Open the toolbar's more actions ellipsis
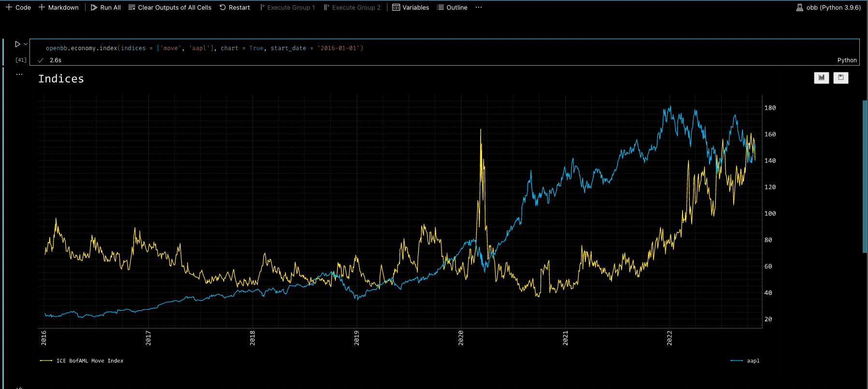 point(479,7)
